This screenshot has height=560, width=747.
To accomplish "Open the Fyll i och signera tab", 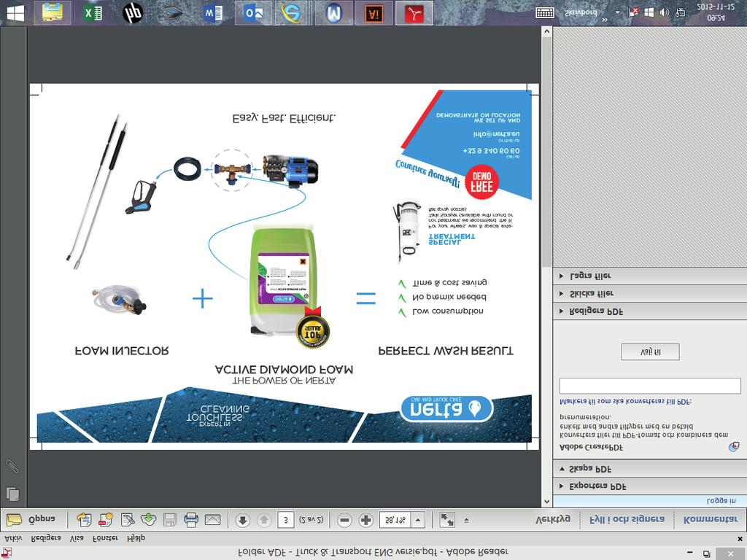I will click(627, 519).
